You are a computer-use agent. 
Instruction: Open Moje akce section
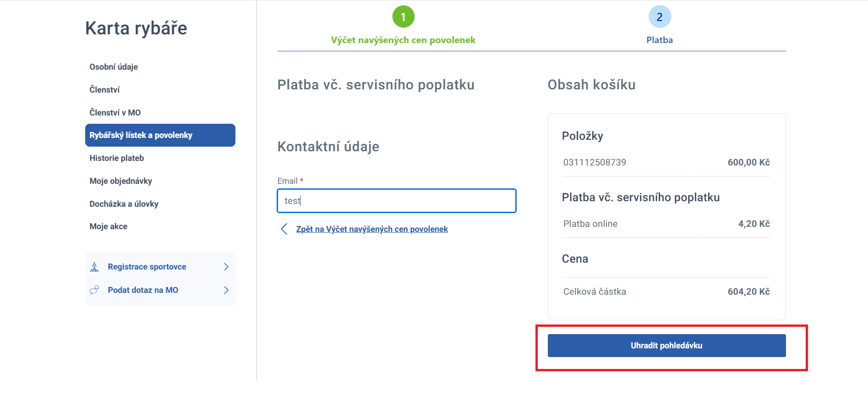109,226
